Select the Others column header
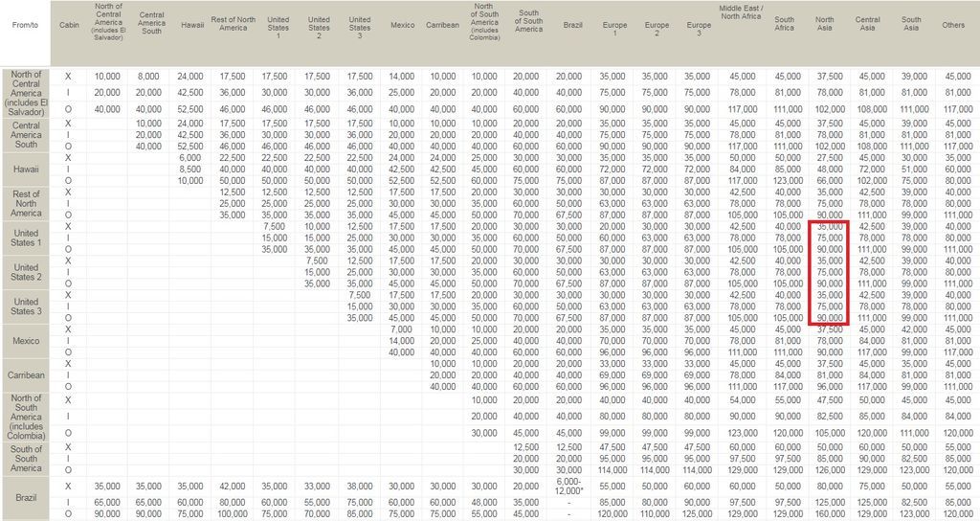Viewport: 980px width, 521px height. click(x=953, y=25)
